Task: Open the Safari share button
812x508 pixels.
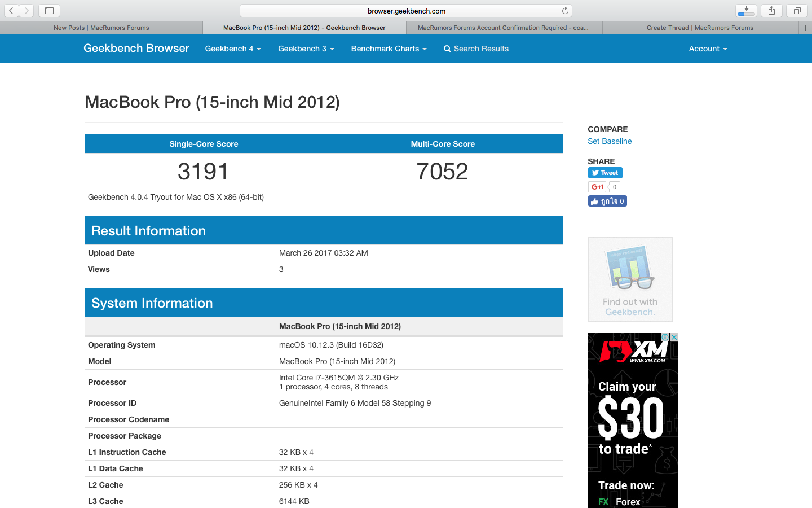Action: coord(771,11)
